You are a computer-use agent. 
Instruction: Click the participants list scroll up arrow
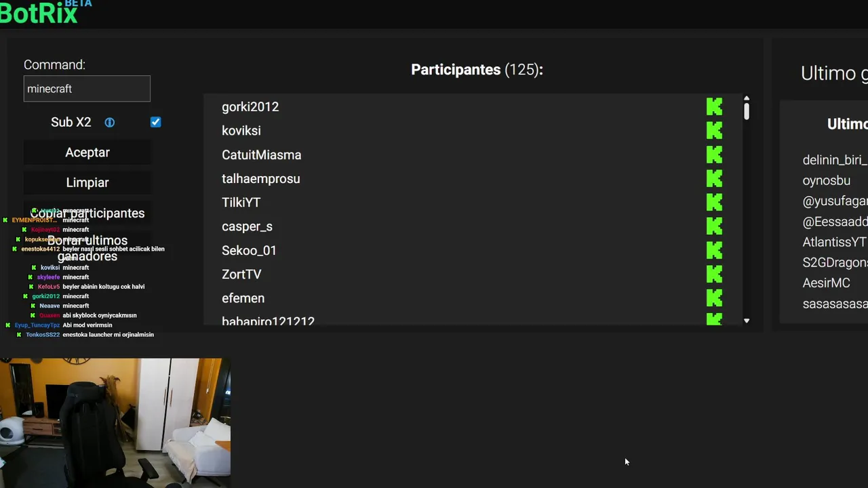click(746, 99)
